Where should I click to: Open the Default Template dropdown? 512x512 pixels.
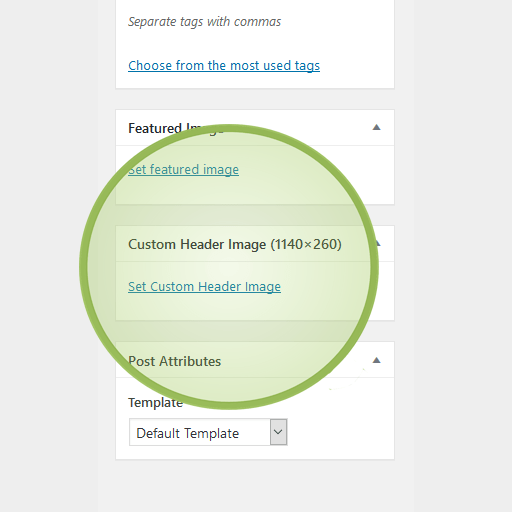click(x=208, y=432)
